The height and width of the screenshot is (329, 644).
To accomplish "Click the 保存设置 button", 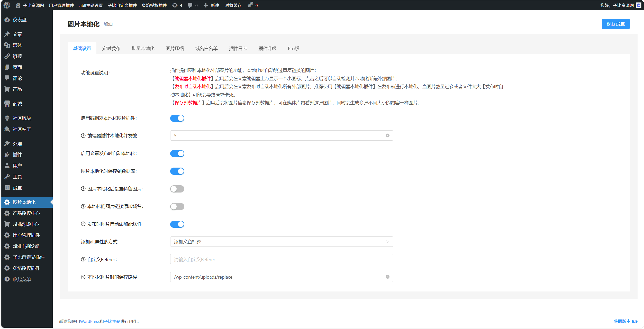I will coord(616,24).
